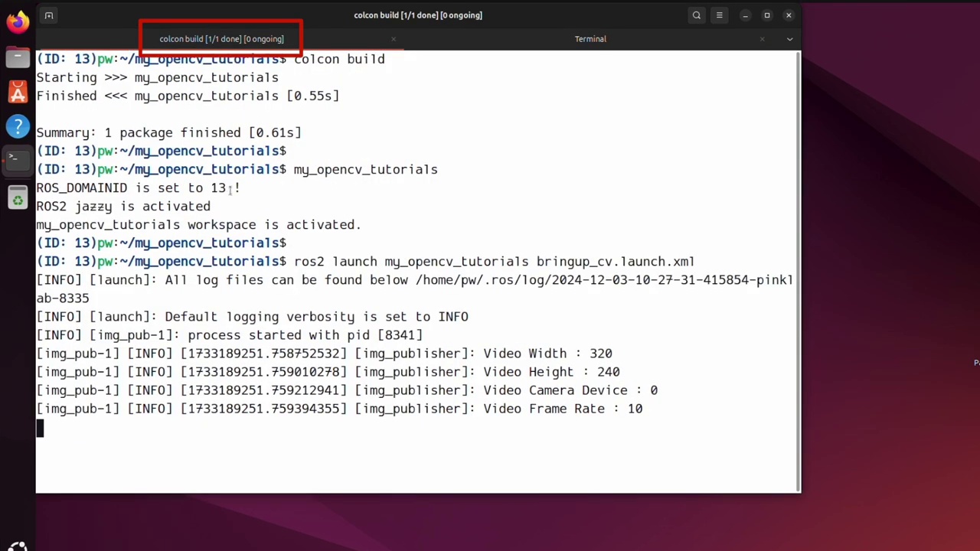Expand the tab list chevron

[x=789, y=39]
